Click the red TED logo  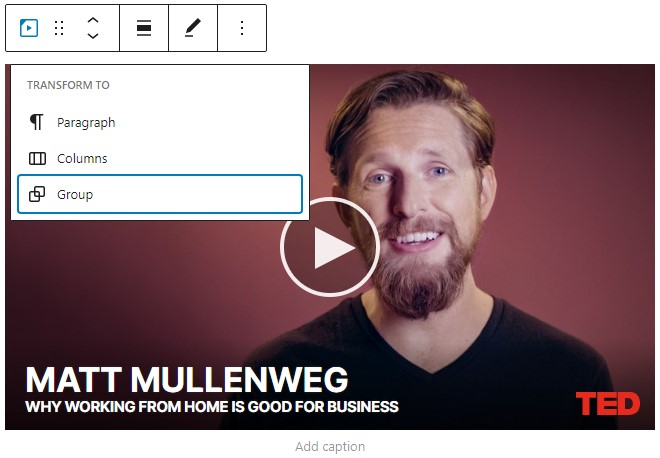(608, 403)
